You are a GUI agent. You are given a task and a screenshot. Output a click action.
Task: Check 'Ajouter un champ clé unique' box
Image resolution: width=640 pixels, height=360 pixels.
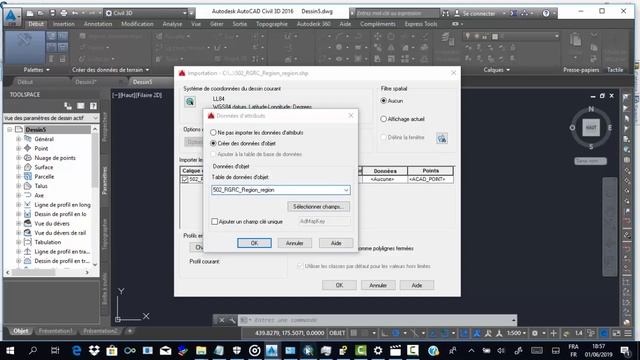[x=215, y=222]
